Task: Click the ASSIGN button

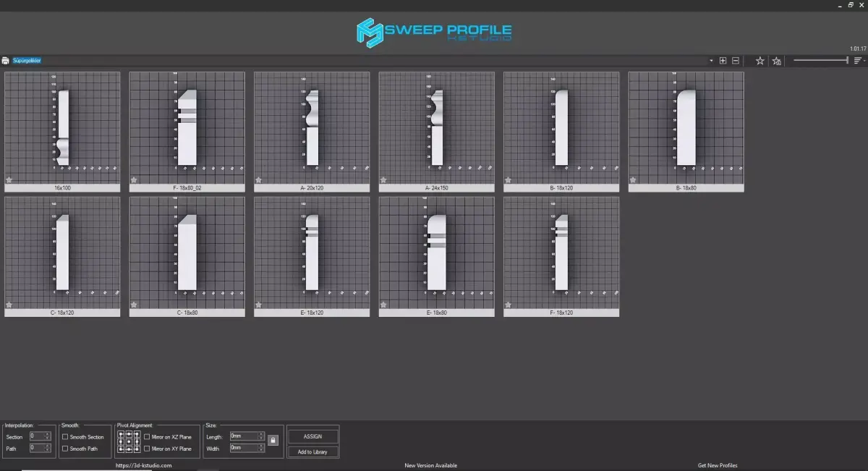Action: [x=312, y=436]
